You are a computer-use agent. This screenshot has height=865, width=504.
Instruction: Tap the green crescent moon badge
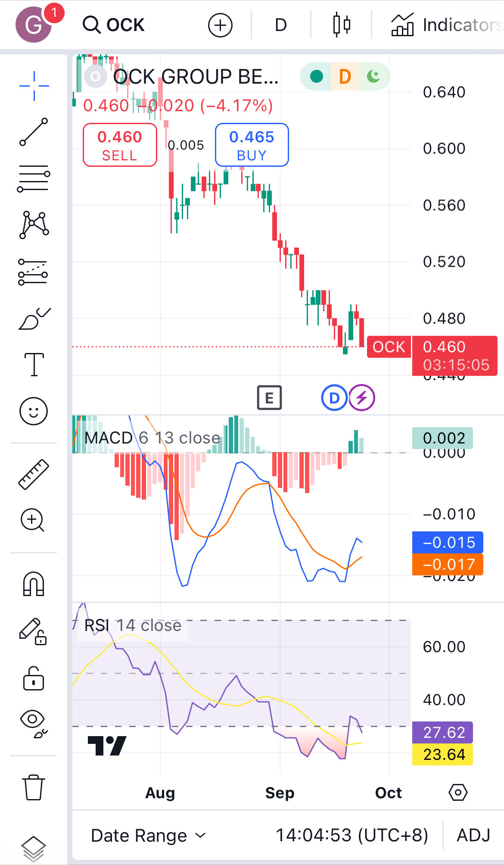click(x=373, y=76)
